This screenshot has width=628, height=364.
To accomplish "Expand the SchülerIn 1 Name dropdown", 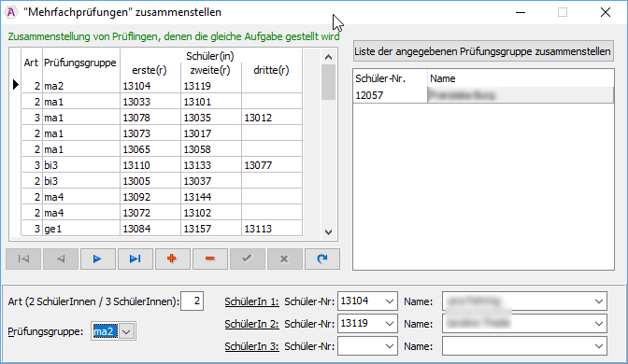I will pyautogui.click(x=599, y=301).
